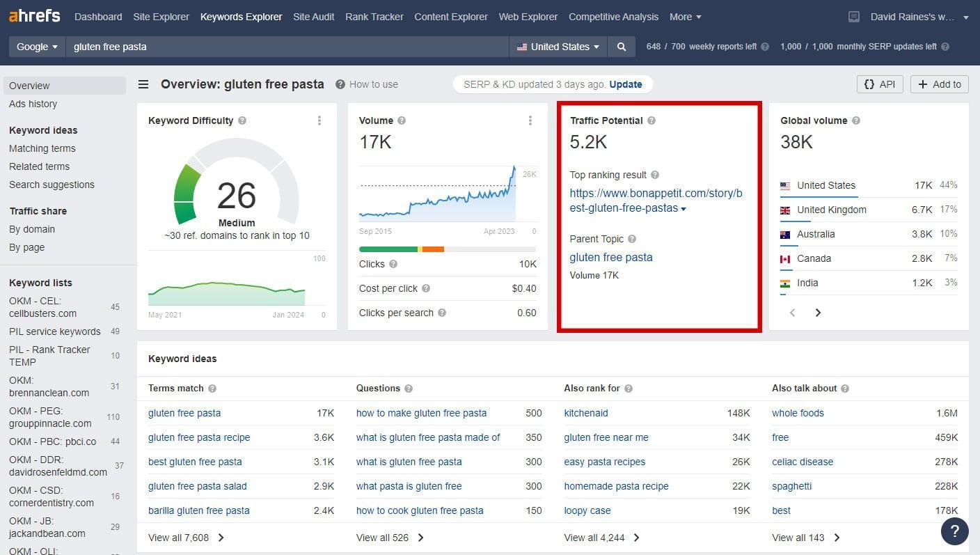
Task: Select Matching terms in the sidebar
Action: pyautogui.click(x=42, y=148)
